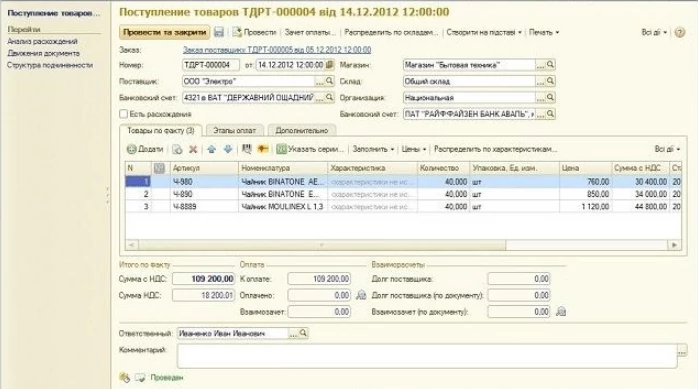The height and width of the screenshot is (389, 698).
Task: Open top Всі дії dropdown
Action: pos(654,32)
